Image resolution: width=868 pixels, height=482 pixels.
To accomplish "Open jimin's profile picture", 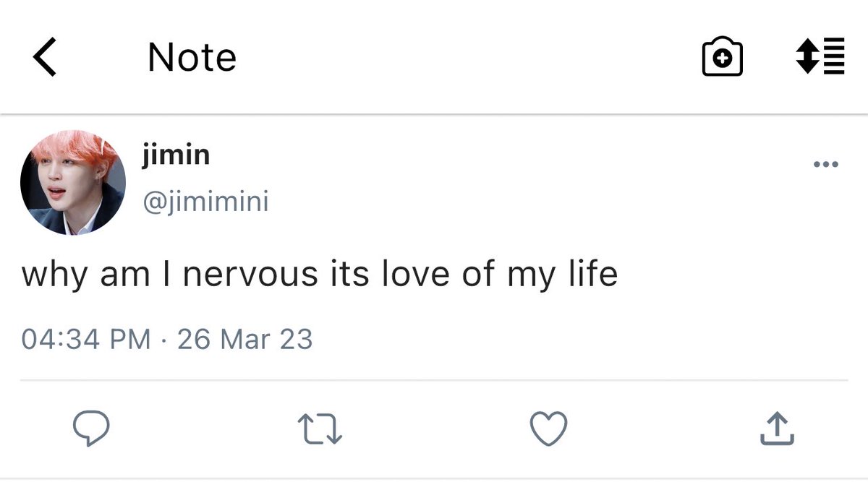I will point(73,182).
